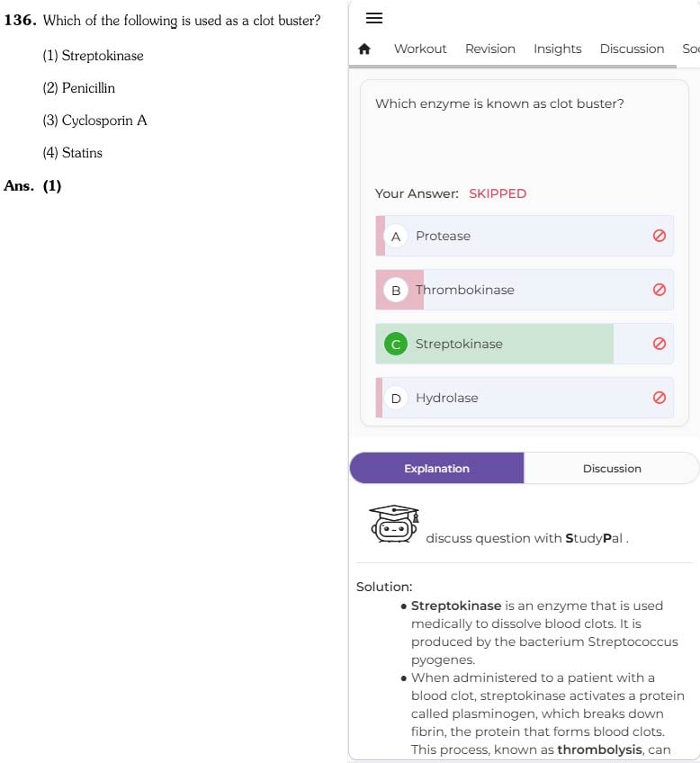Click discuss question with StudyPal link

(x=527, y=538)
